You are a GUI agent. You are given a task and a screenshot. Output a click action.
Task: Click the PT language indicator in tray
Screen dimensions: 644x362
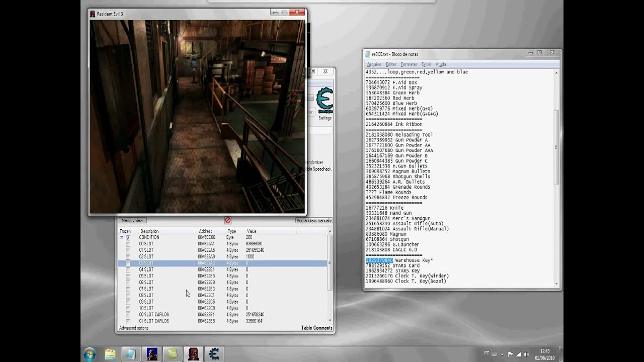pyautogui.click(x=487, y=353)
